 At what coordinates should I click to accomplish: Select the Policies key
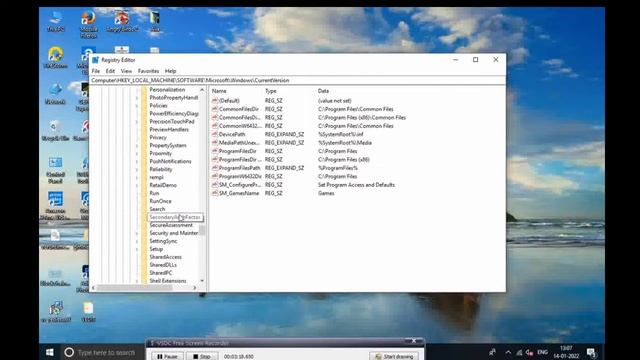tap(158, 106)
